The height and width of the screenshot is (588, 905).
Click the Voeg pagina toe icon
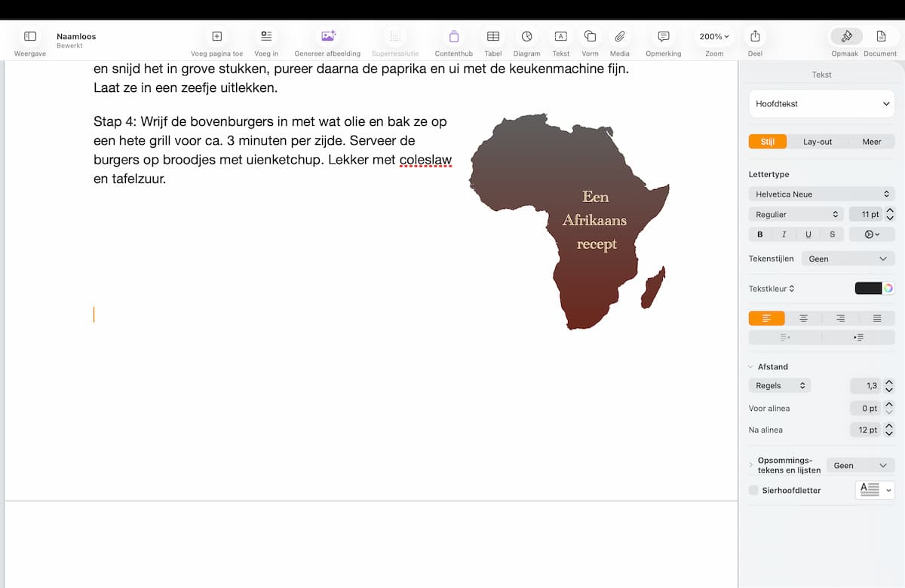point(216,37)
